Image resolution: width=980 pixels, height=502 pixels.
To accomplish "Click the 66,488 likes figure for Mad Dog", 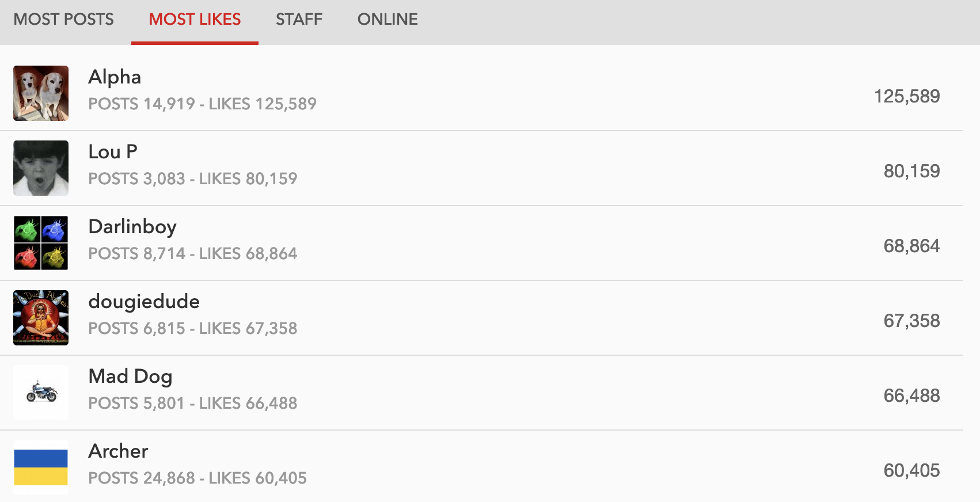I will (x=911, y=395).
